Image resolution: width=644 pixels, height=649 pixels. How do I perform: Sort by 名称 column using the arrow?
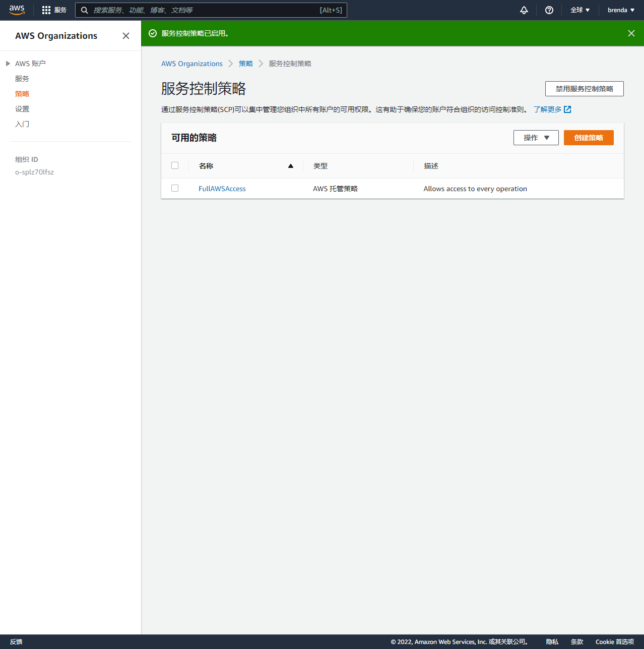point(291,166)
